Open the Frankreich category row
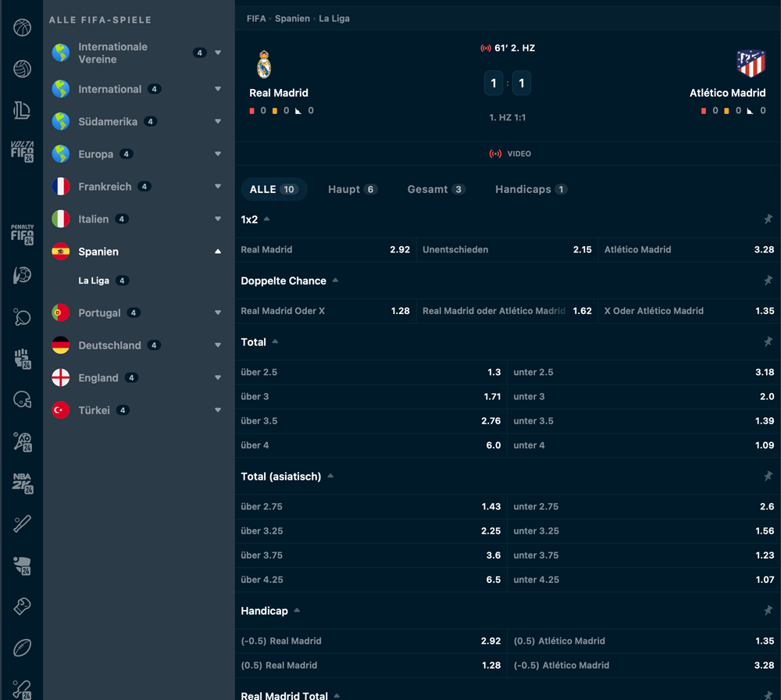This screenshot has height=700, width=781. (x=138, y=187)
